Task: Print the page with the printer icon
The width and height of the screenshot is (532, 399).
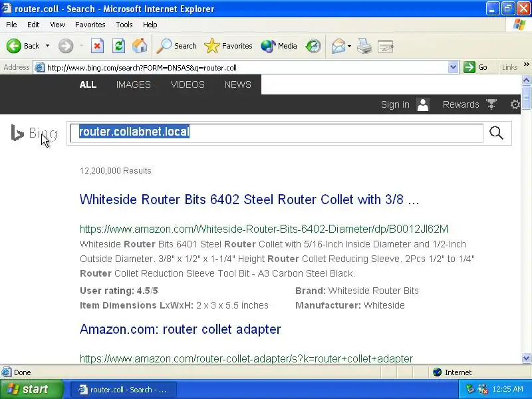Action: coord(364,46)
